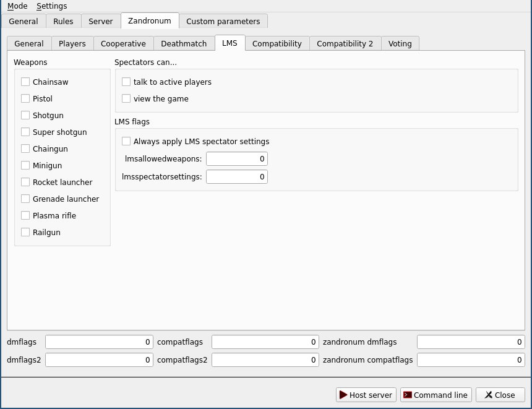Image resolution: width=532 pixels, height=409 pixels.
Task: Open the Mode menu
Action: pyautogui.click(x=17, y=6)
